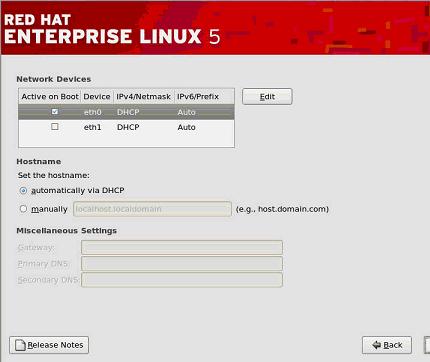Uncheck Active on Boot for eth0
This screenshot has width=430, height=362.
pos(55,112)
